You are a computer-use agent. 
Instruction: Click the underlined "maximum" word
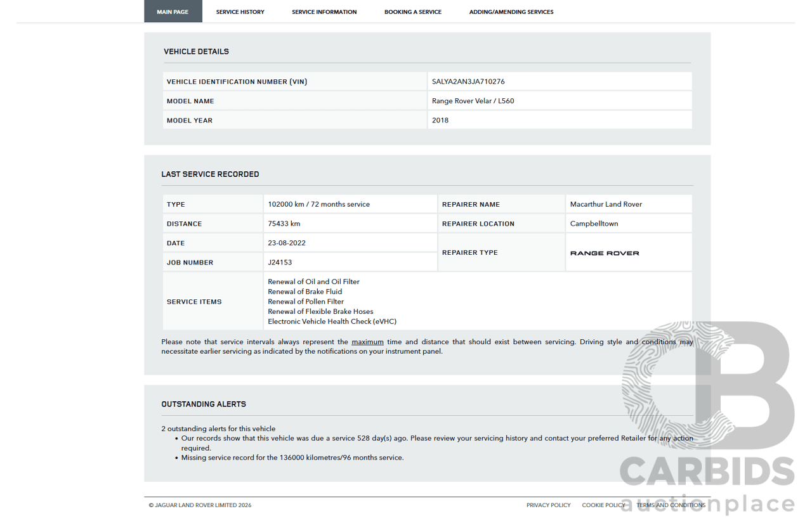(367, 342)
